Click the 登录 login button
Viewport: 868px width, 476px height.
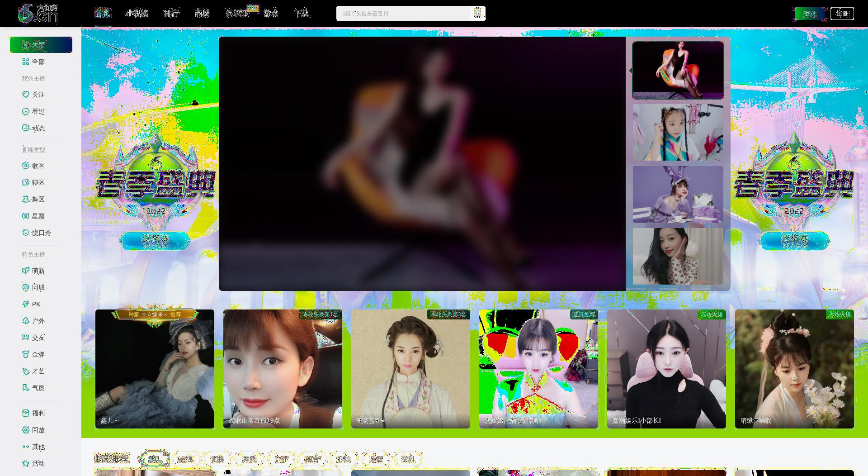(810, 14)
